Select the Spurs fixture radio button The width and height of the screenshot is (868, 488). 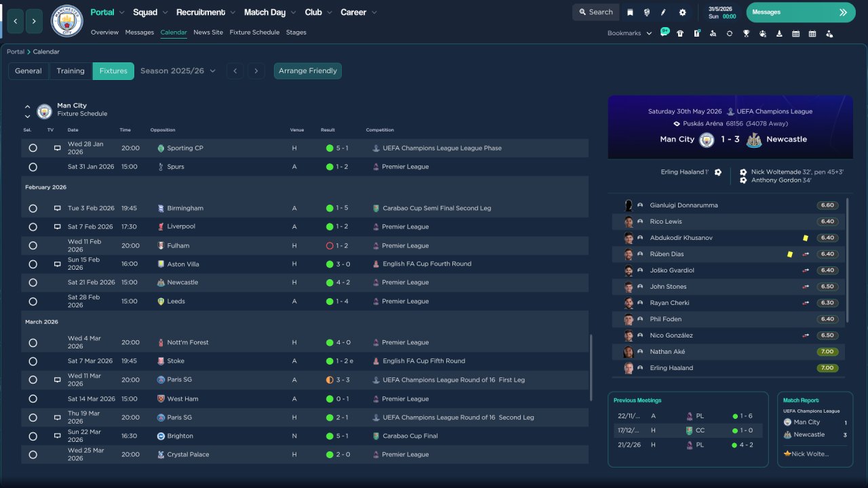click(33, 167)
